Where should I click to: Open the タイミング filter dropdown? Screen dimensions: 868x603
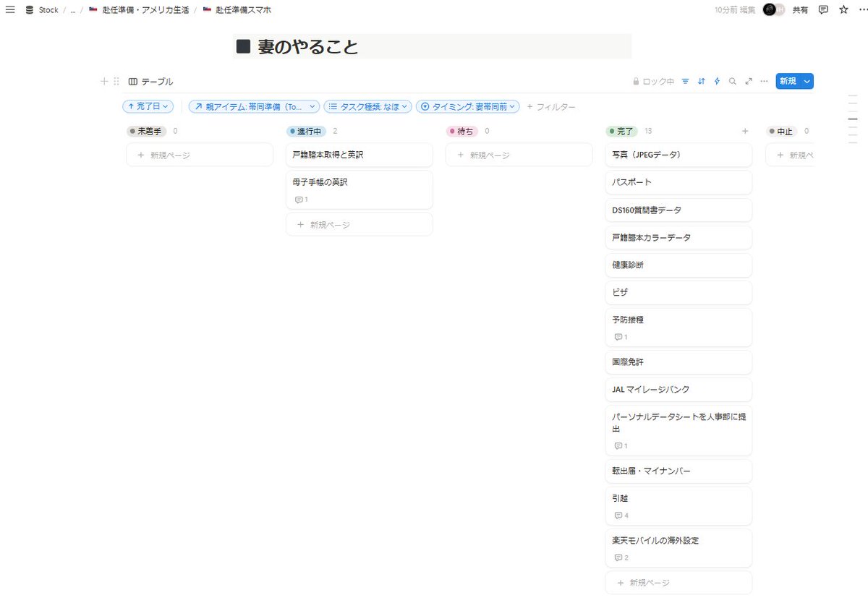point(468,106)
